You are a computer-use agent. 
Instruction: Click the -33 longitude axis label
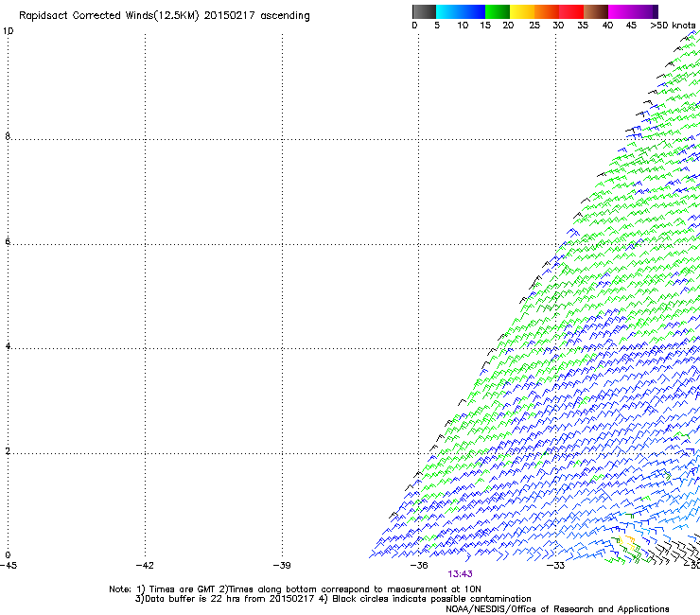point(555,566)
